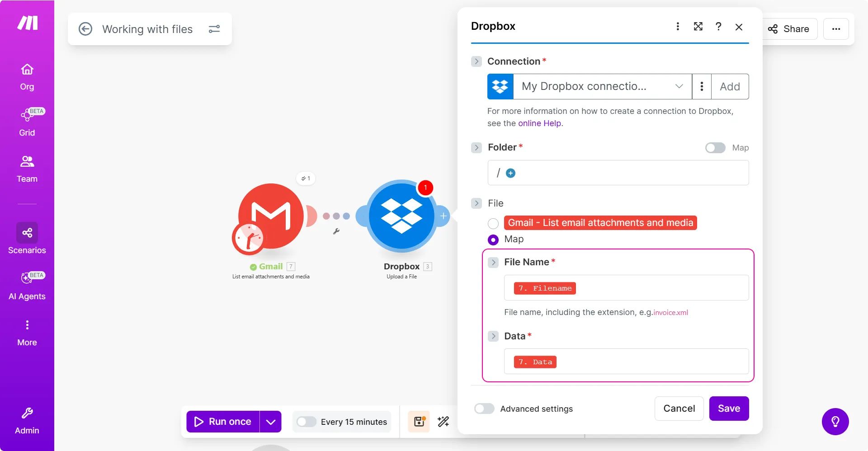
Task: Click Add connection button
Action: 730,86
